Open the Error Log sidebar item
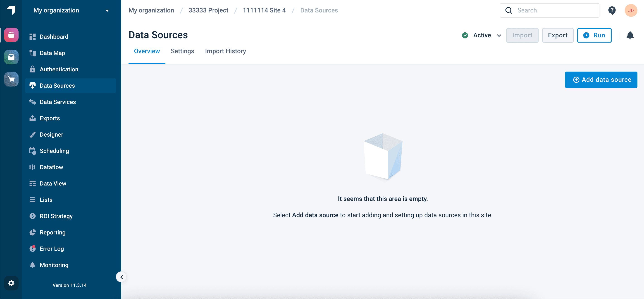The image size is (644, 299). 52,248
